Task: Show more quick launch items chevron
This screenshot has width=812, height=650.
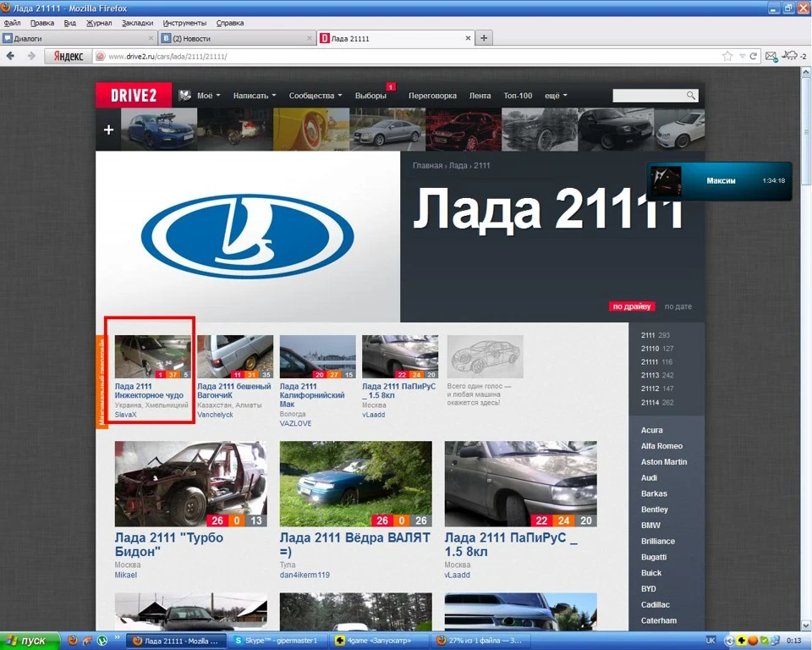Action: coord(117,637)
